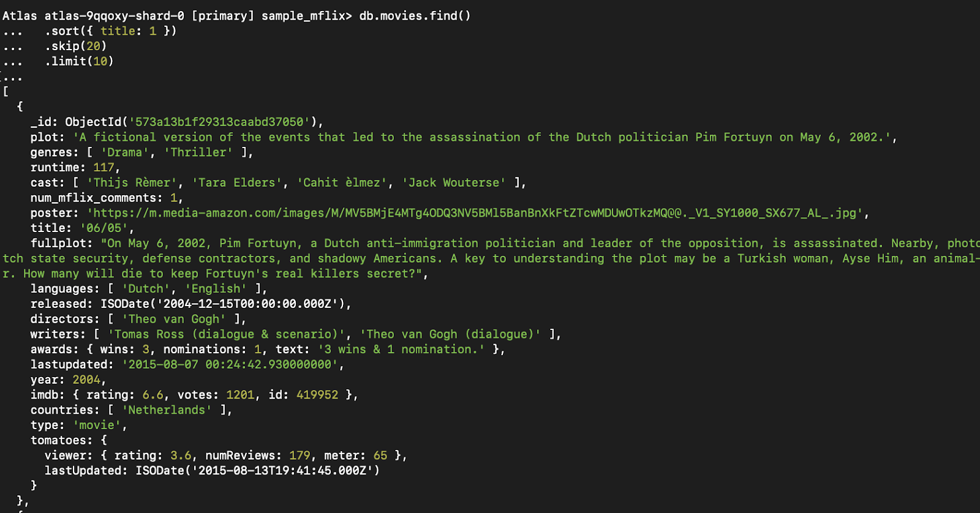Viewport: 980px width, 513px height.
Task: Click the lastupdated string '2015-08-07 00:24:42.930000000'
Action: coord(230,364)
